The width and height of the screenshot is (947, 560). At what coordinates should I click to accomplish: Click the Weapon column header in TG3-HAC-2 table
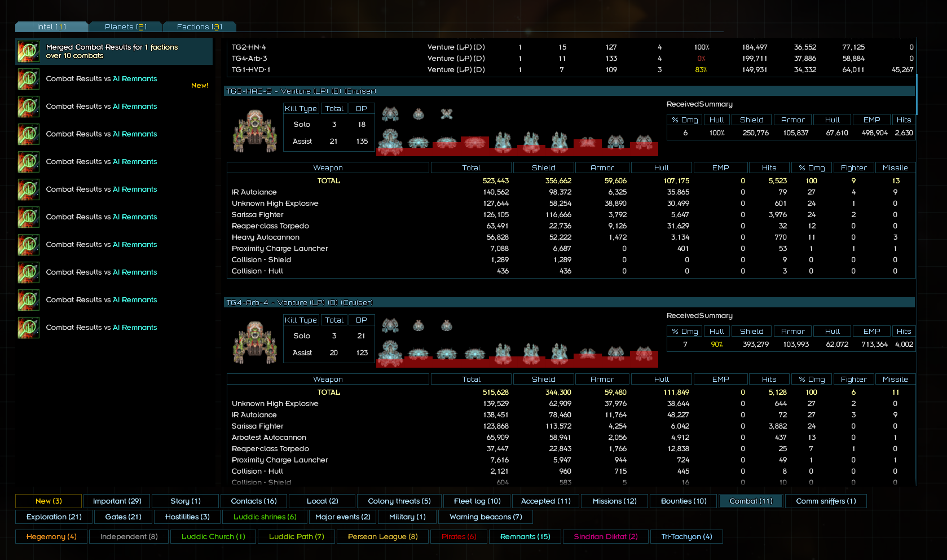[328, 167]
